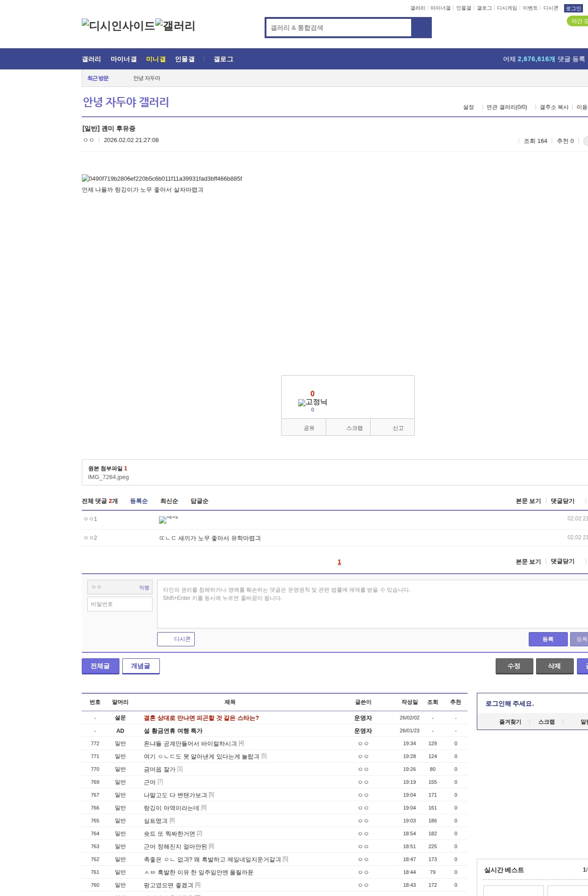
Task: Select the 개념글 tab
Action: pos(141,666)
